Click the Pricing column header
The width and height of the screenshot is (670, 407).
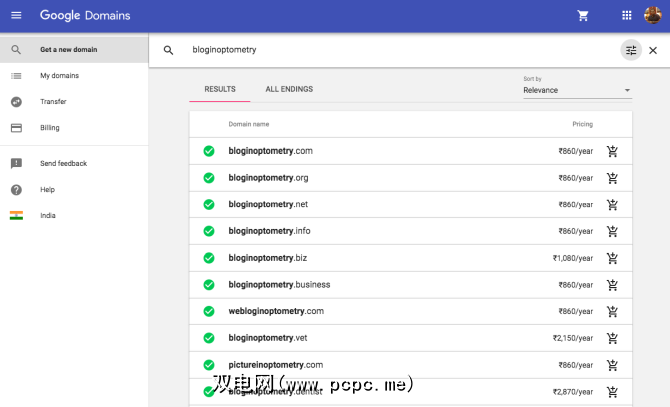(582, 124)
